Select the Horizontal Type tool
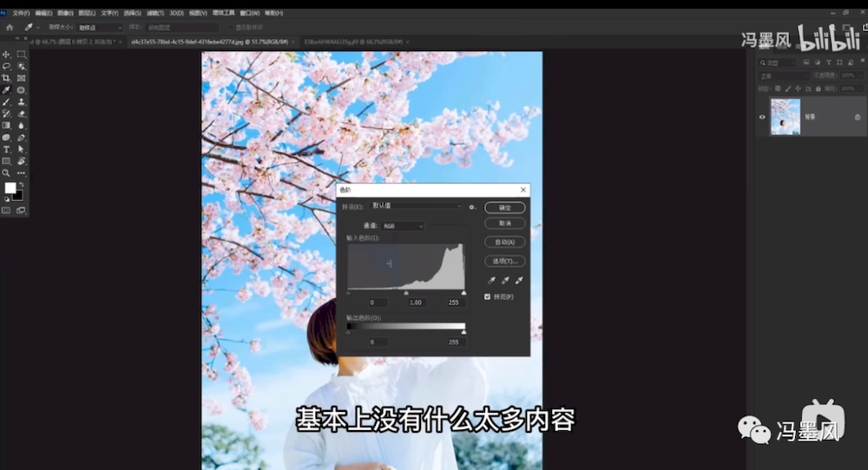Viewport: 868px width, 470px height. (7, 149)
